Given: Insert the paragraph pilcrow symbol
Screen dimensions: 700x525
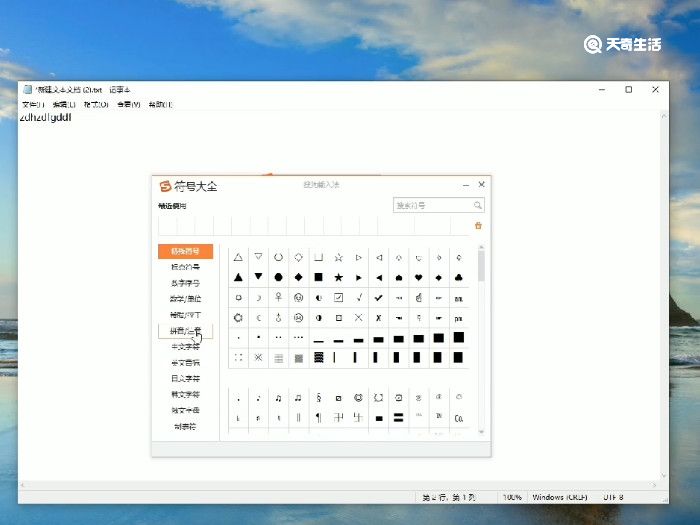Looking at the screenshot, I should [x=318, y=418].
